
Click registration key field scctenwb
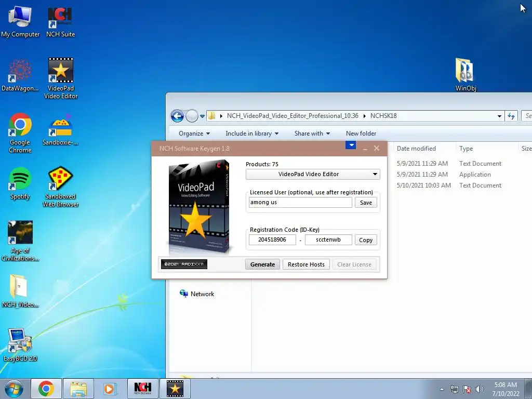point(328,240)
